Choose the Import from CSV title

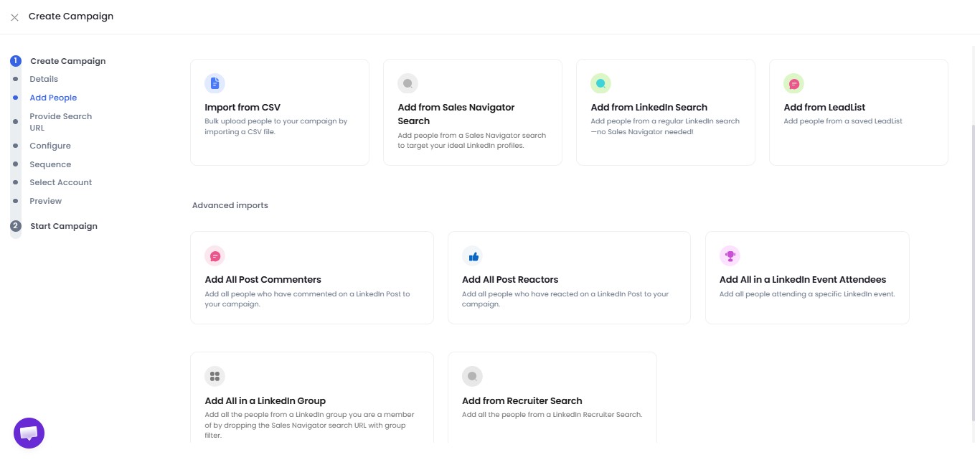[242, 108]
